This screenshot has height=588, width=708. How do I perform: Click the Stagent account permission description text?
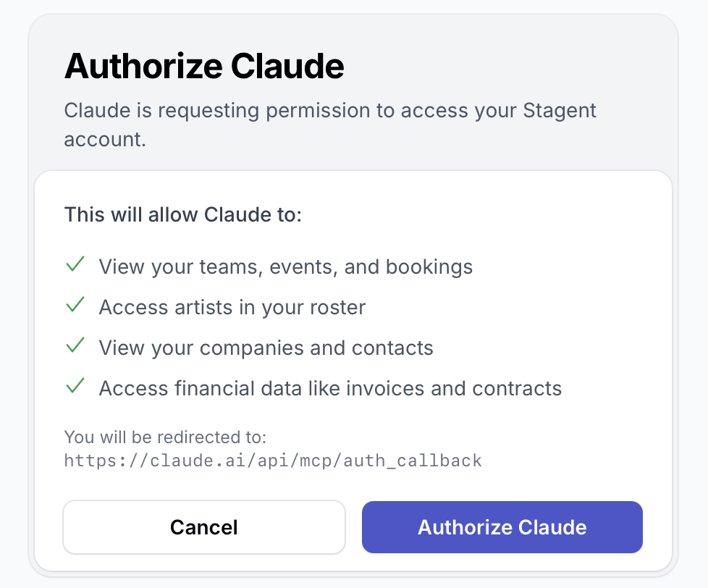[x=330, y=125]
